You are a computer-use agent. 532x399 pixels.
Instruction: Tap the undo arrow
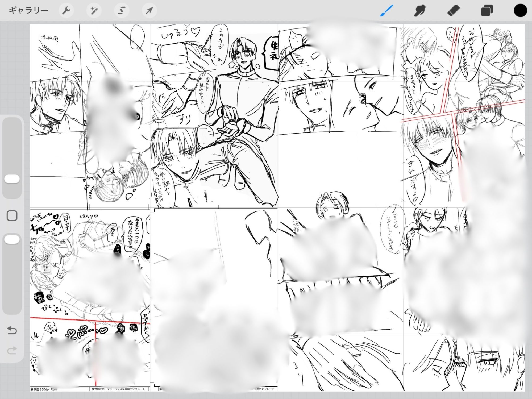[x=12, y=330]
